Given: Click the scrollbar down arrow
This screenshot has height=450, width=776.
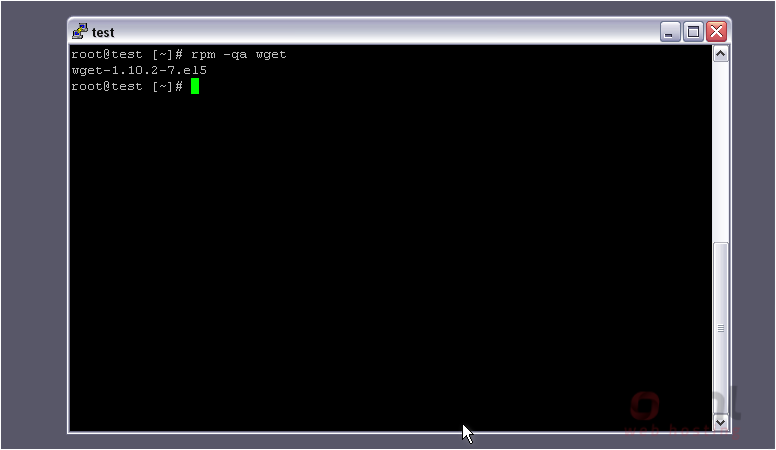Looking at the screenshot, I should point(721,422).
